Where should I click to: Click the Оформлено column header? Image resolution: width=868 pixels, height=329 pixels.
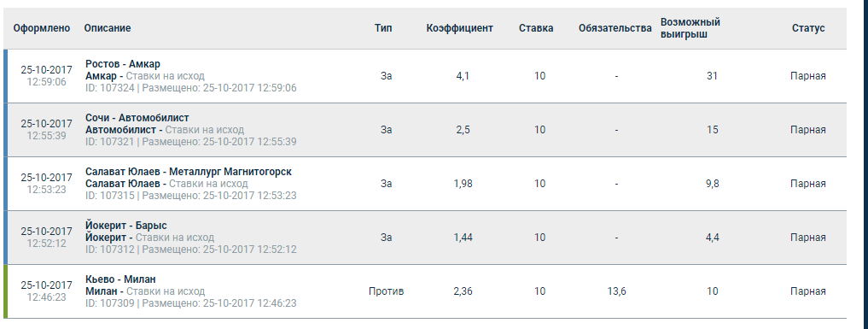[42, 28]
